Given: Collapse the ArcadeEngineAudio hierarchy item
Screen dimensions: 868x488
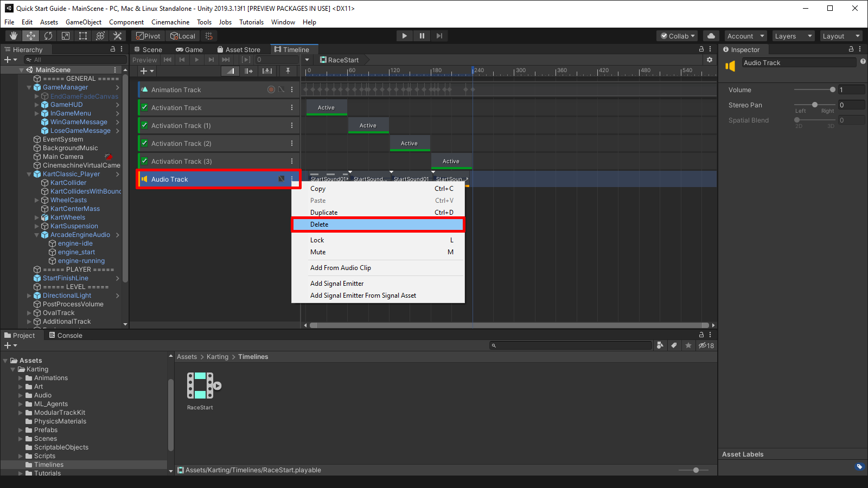Looking at the screenshot, I should tap(36, 235).
